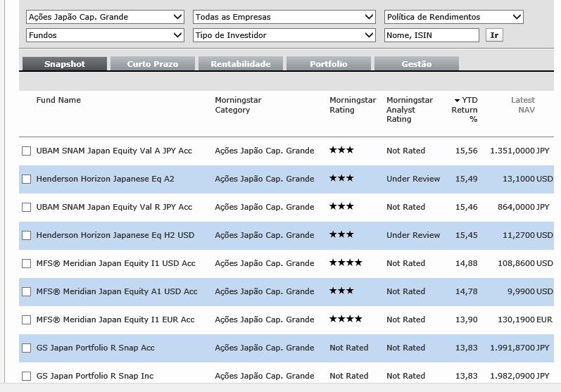This screenshot has width=561, height=392.
Task: Open the Fundos dropdown
Action: (x=105, y=35)
